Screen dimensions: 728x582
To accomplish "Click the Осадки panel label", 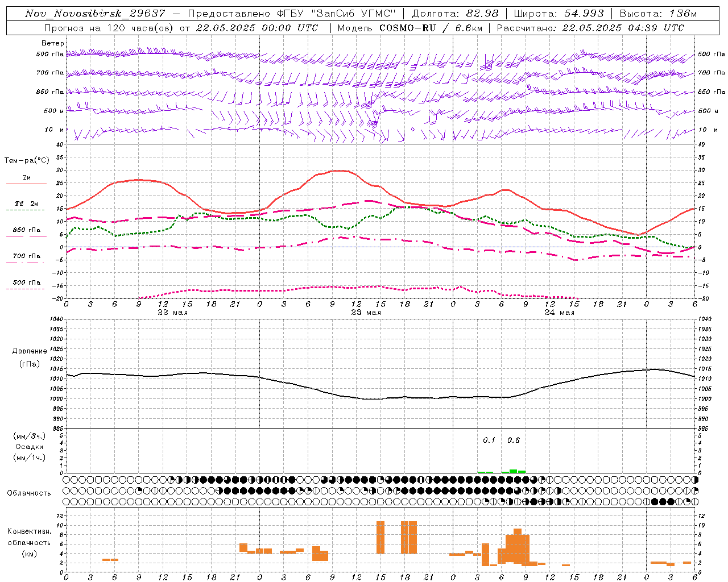I will (x=30, y=447).
